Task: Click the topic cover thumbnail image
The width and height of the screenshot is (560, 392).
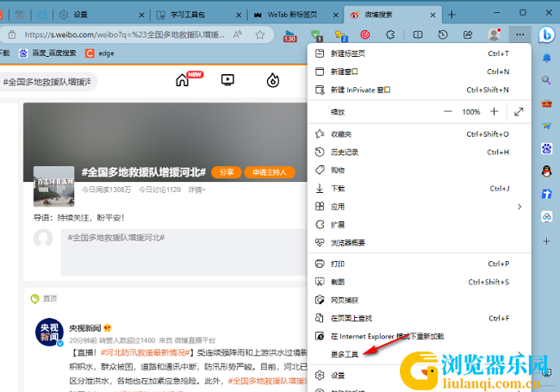Action: (54, 186)
